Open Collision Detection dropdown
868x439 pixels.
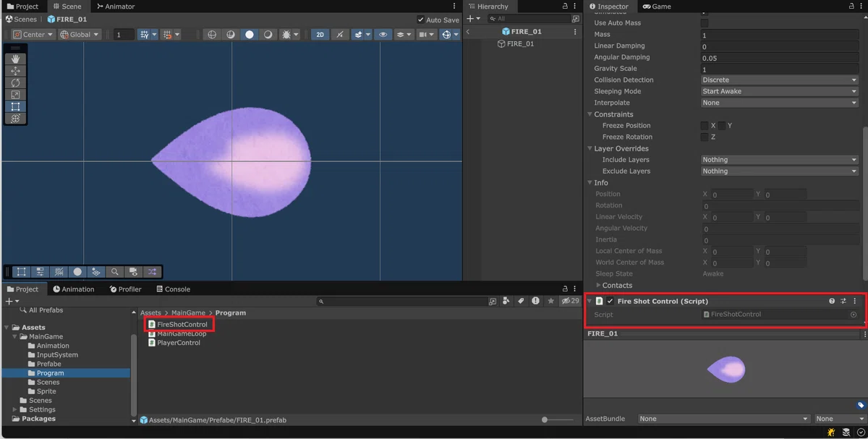pyautogui.click(x=780, y=80)
